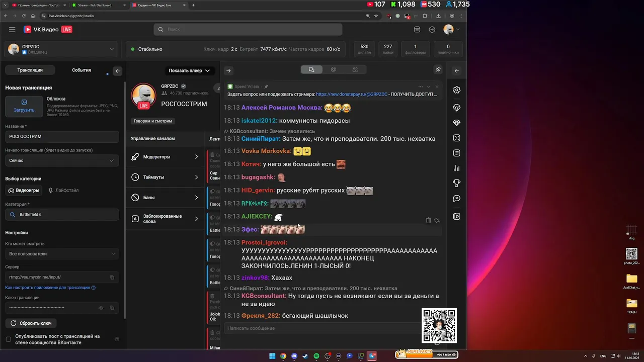Image resolution: width=644 pixels, height=362 pixels.
Task: Click Загрузить to upload a cover
Action: click(x=24, y=106)
